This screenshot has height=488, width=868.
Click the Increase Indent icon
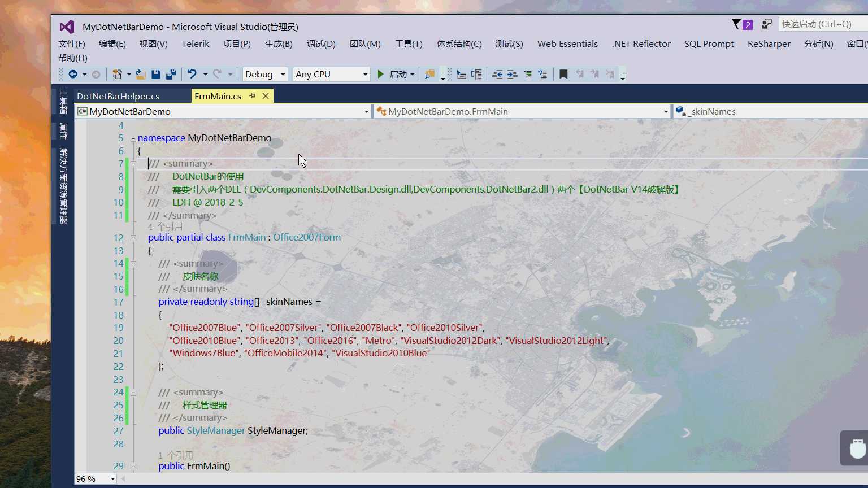click(512, 74)
